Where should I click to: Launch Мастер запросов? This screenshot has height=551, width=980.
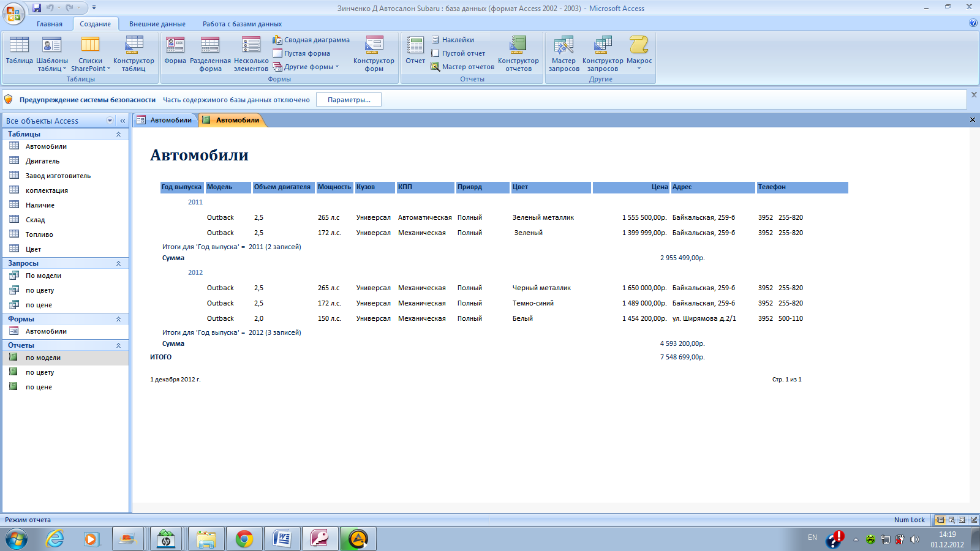(563, 54)
